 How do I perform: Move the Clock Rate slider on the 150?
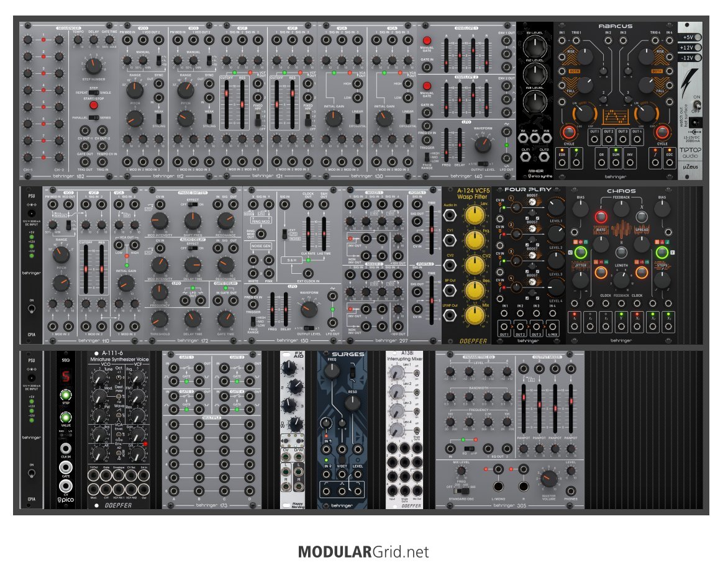click(308, 233)
